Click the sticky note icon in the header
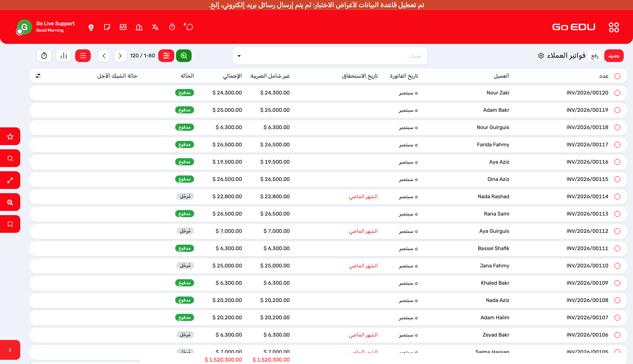633x364 pixels. tap(107, 27)
